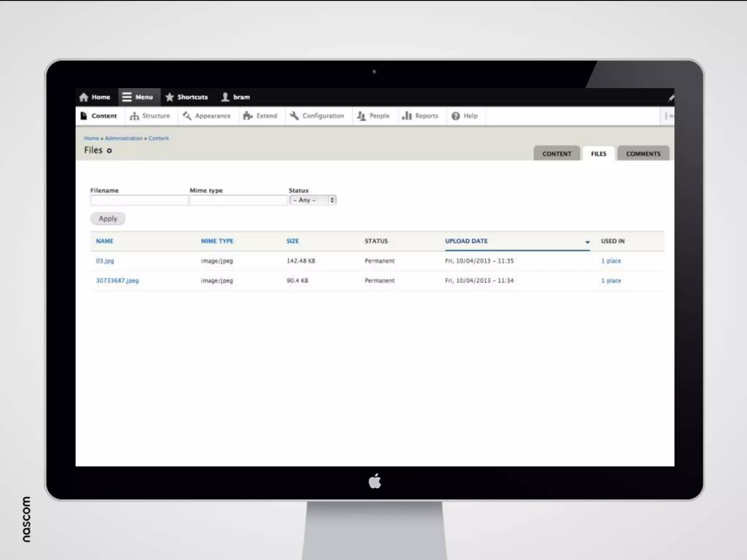Viewport: 747px width, 560px height.
Task: Open Help question mark icon
Action: pos(456,116)
